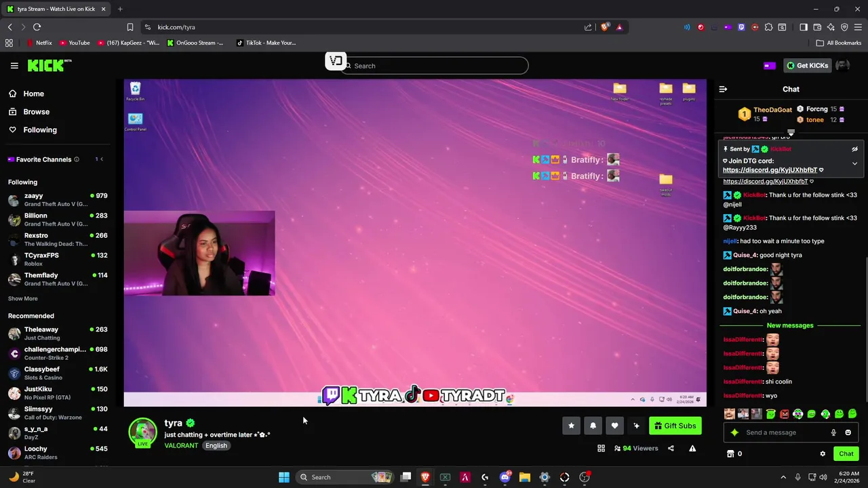Open Discord from the taskbar
Image resolution: width=868 pixels, height=488 pixels.
pos(505,477)
